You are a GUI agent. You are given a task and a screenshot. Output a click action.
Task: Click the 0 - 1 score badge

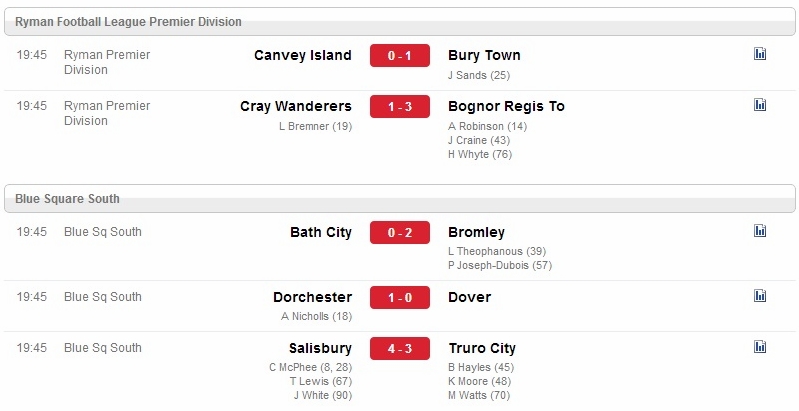tap(400, 56)
